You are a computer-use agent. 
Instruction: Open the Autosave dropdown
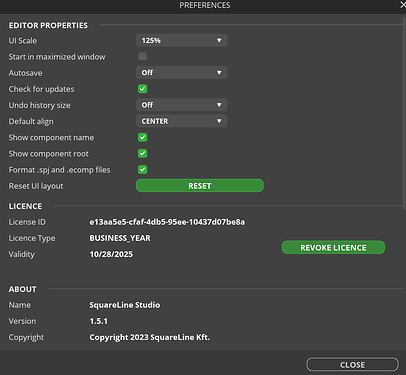pos(182,73)
